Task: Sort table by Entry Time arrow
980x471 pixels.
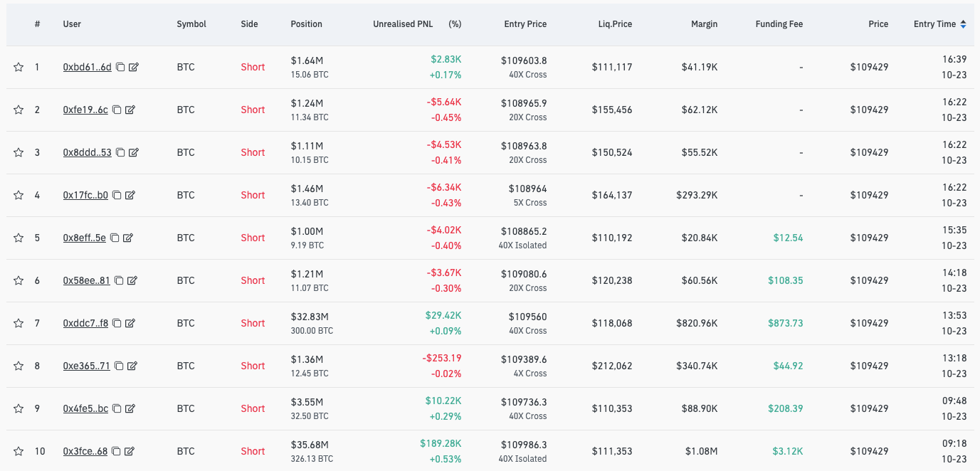Action: (x=963, y=24)
